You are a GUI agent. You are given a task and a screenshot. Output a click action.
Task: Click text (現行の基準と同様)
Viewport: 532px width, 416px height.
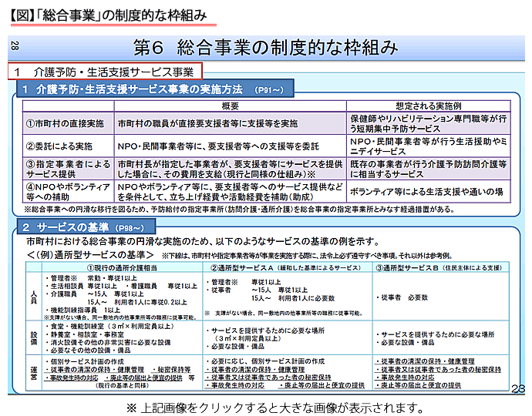(122, 385)
